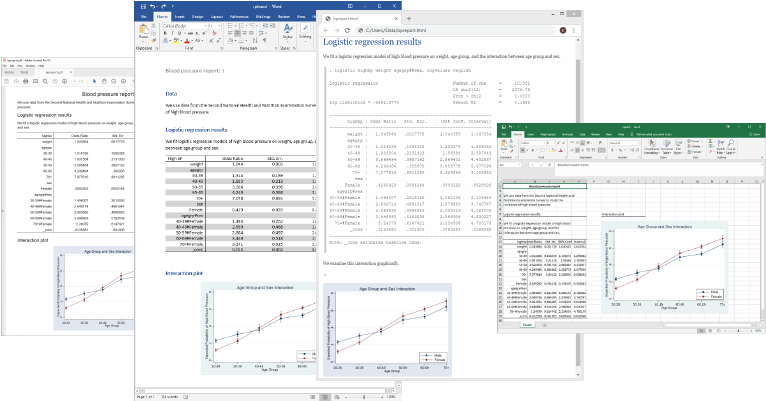Choose the hand pan tool in Acrobat

coord(104,81)
